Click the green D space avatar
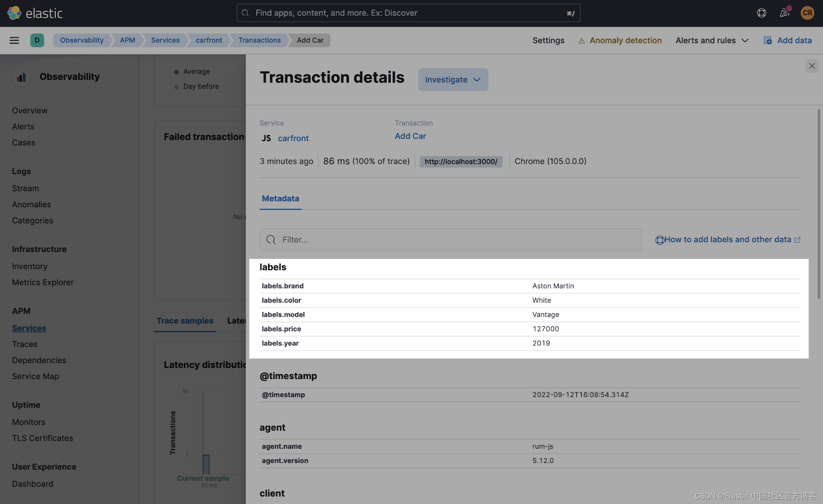This screenshot has height=504, width=823. click(x=37, y=40)
